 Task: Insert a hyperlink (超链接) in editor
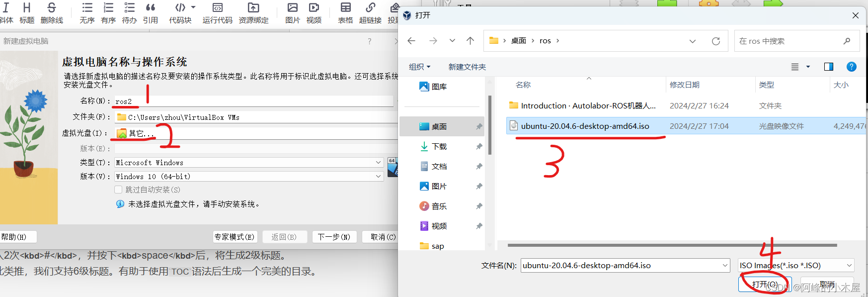[371, 13]
